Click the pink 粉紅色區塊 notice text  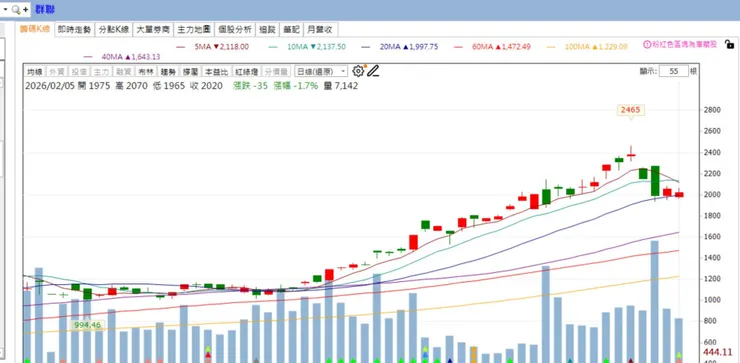pyautogui.click(x=684, y=44)
